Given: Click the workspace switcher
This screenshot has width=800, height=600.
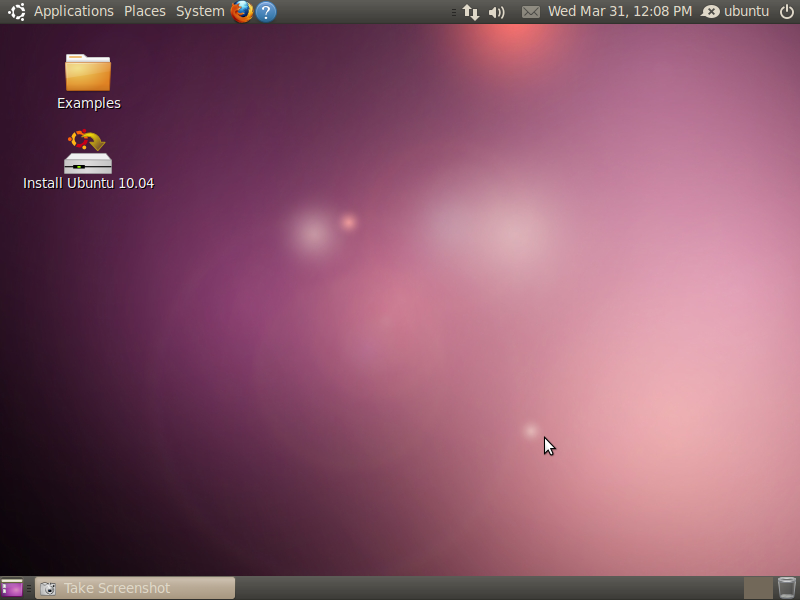Looking at the screenshot, I should tap(758, 588).
